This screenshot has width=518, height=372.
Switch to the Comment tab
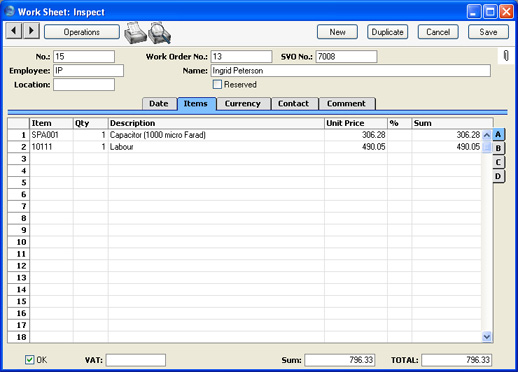click(347, 104)
